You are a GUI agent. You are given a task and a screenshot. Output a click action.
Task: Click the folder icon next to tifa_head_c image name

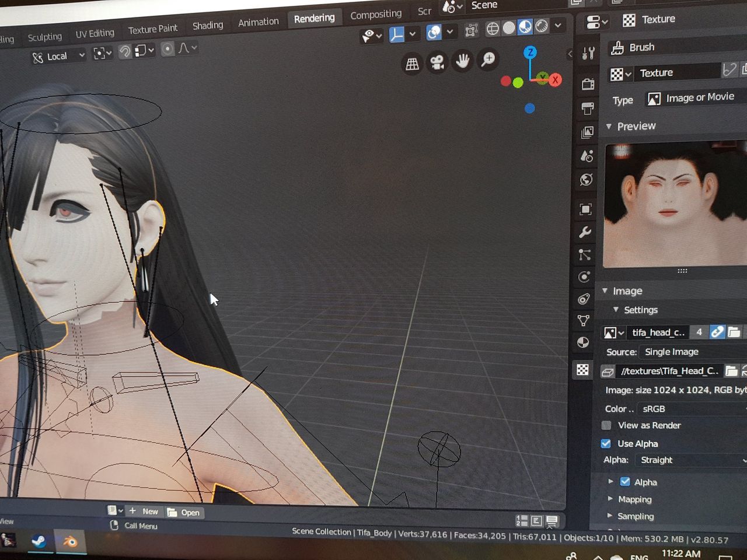734,332
